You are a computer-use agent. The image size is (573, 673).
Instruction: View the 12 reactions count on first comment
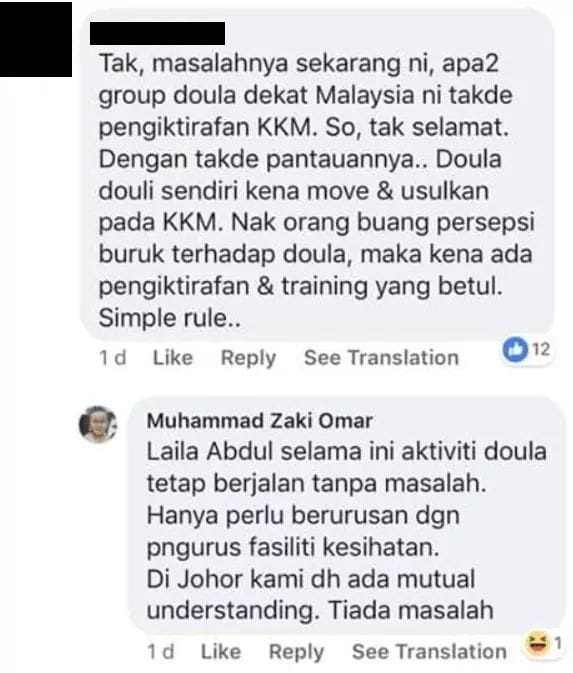541,349
